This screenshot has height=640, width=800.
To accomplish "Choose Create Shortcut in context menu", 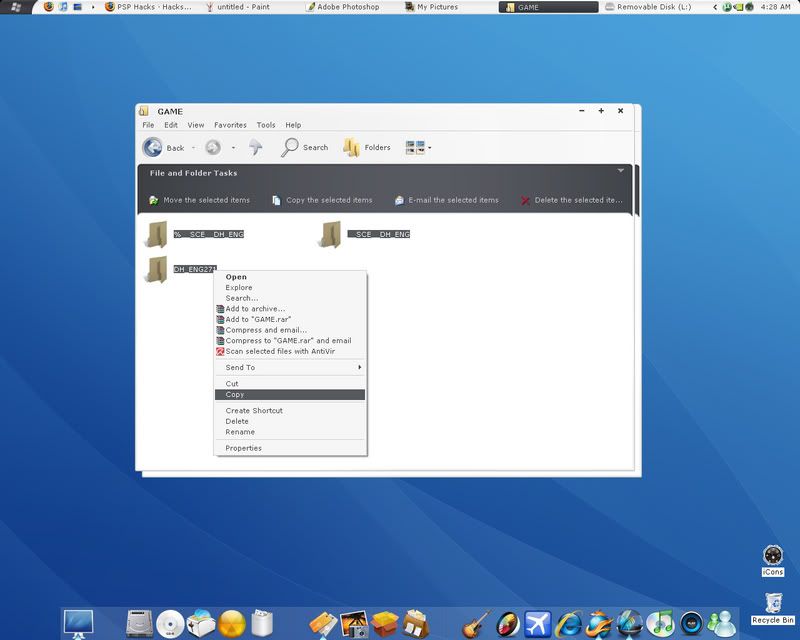I will (290, 411).
